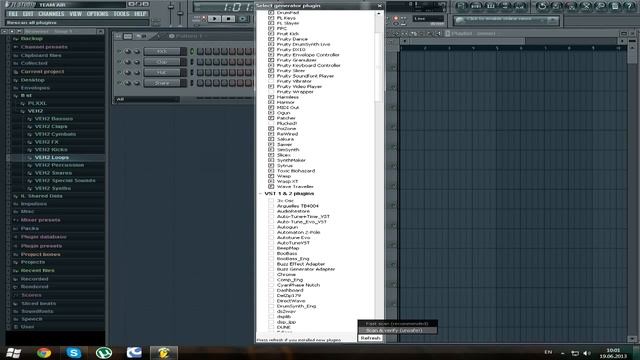Choose Fast scan (recommended) option
This screenshot has height=360, width=640.
[397, 324]
